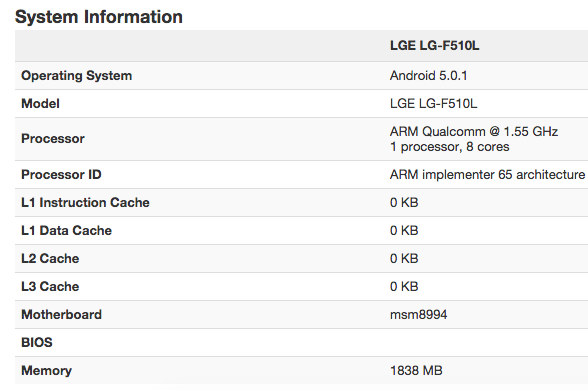The width and height of the screenshot is (588, 390).
Task: Click the 1 processor, 8 cores text
Action: pos(450,147)
